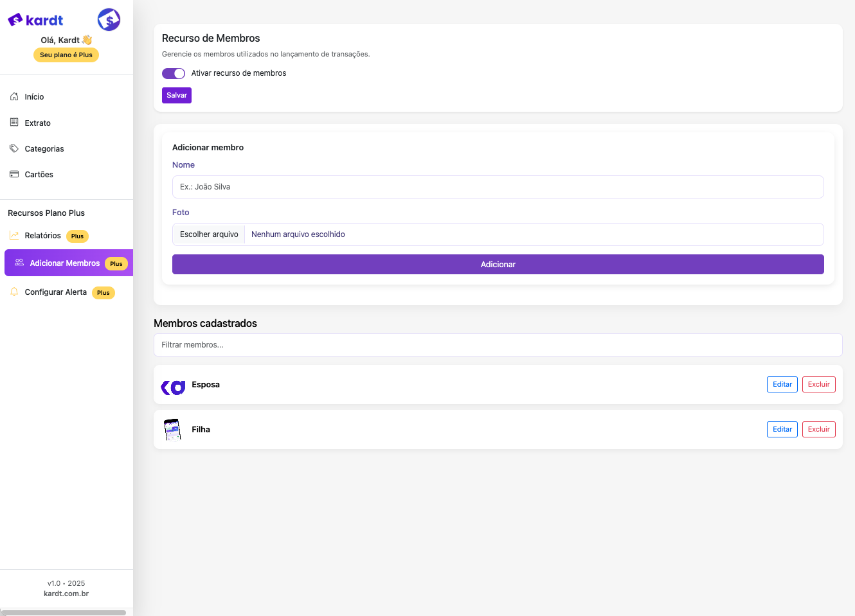Click the Início home icon
Image resolution: width=855 pixels, height=616 pixels.
(14, 96)
